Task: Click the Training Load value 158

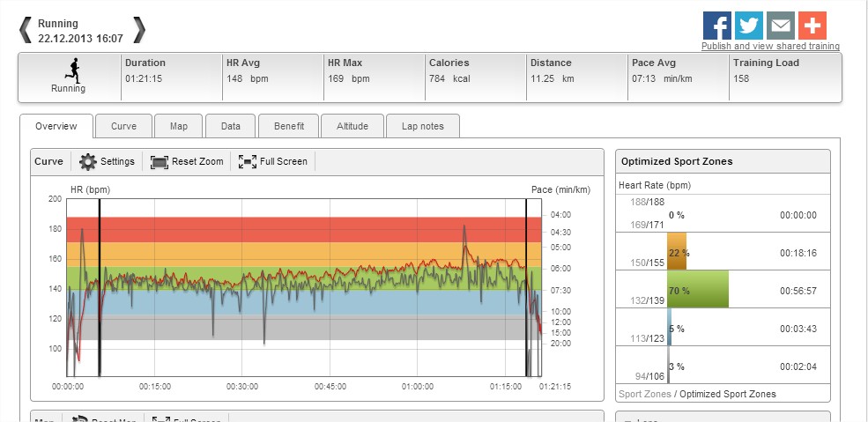Action: coord(741,78)
